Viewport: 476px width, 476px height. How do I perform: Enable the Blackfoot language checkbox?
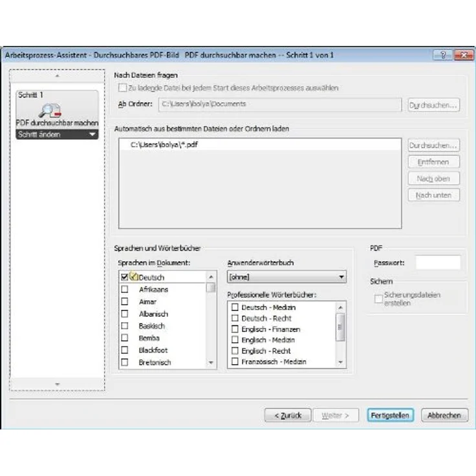(x=124, y=350)
